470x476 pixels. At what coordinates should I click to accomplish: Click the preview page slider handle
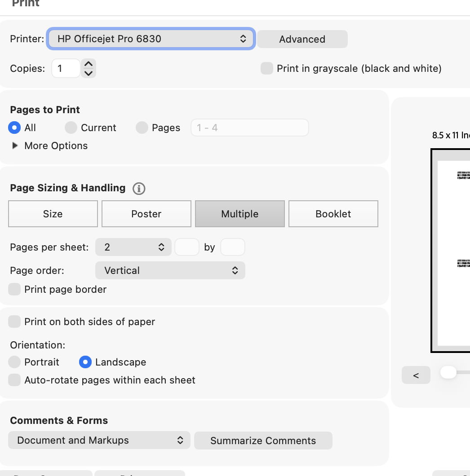[448, 372]
